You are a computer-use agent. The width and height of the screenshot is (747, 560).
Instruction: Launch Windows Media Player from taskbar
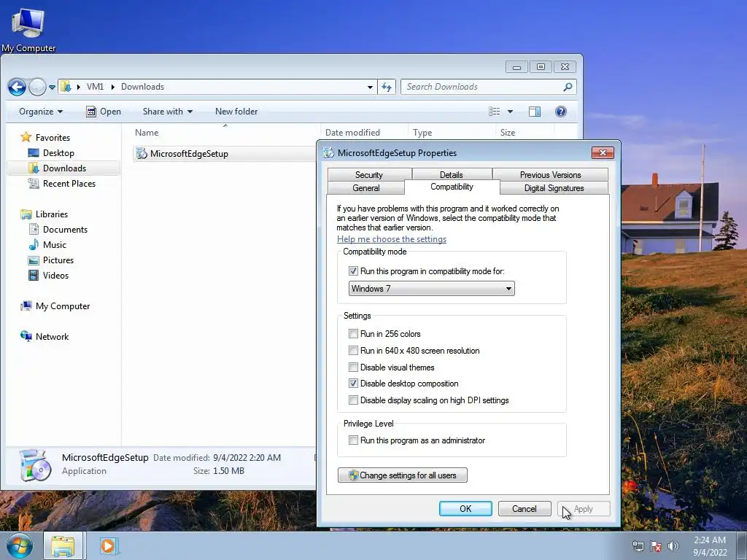coord(108,545)
